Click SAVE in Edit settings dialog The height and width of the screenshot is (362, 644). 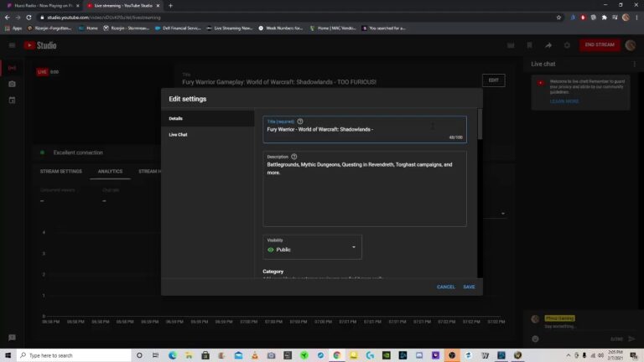click(x=469, y=287)
